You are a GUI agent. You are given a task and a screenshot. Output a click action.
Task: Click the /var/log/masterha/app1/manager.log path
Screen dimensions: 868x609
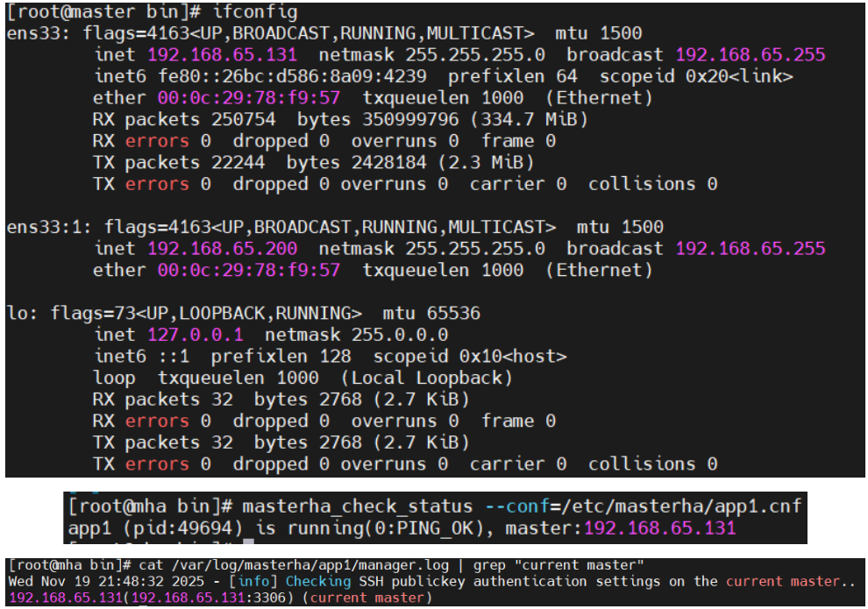pos(310,565)
